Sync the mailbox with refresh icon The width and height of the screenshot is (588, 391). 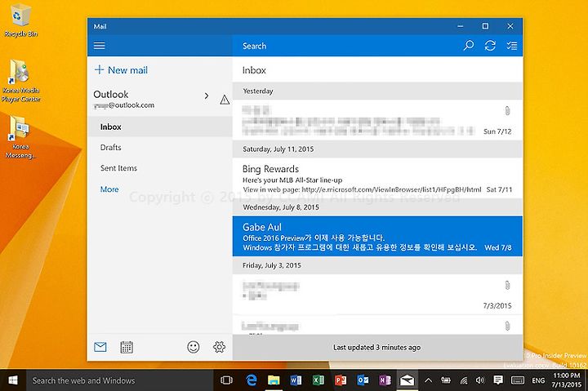[490, 46]
